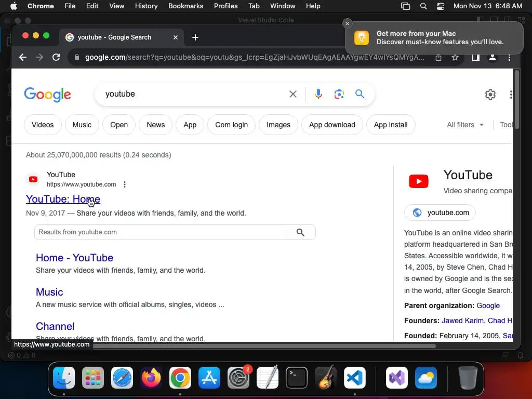The image size is (532, 399).
Task: Open the Jawed Karim founder link
Action: 462,321
